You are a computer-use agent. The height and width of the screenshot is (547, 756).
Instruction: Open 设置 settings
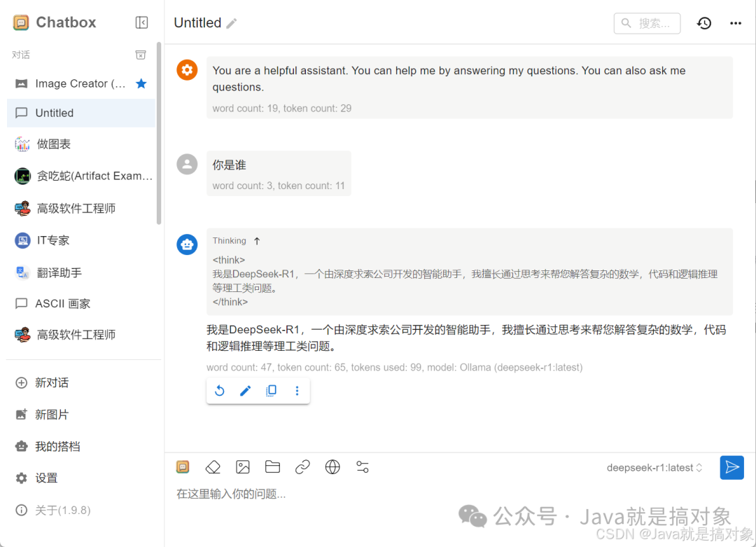pyautogui.click(x=36, y=478)
